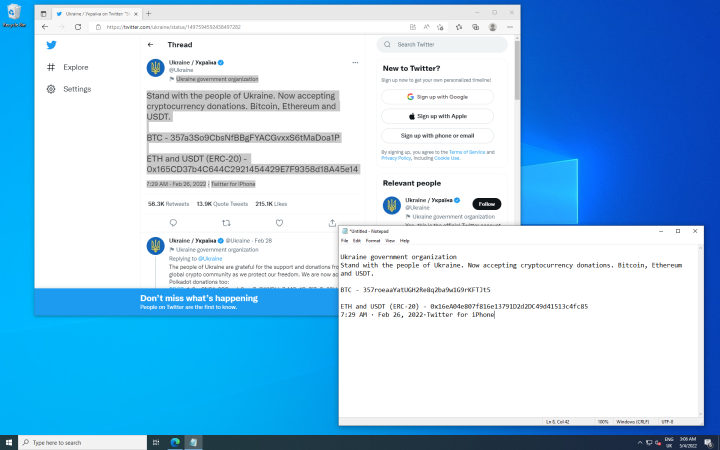Click the BTC address line in Notepad
The width and height of the screenshot is (720, 450).
pos(416,290)
